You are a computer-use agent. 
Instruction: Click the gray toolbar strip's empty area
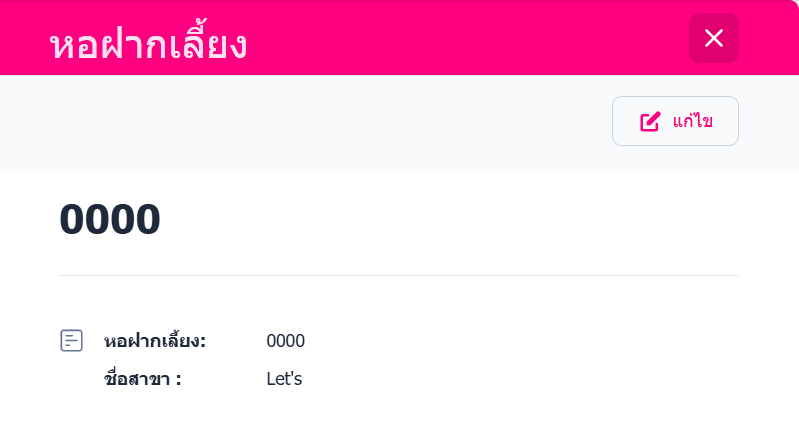tap(300, 122)
